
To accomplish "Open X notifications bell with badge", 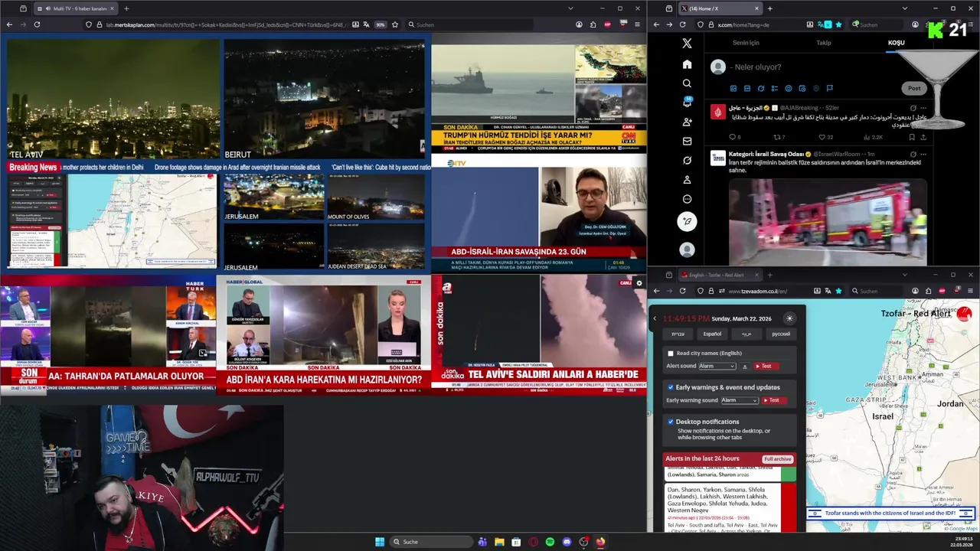I will (687, 103).
